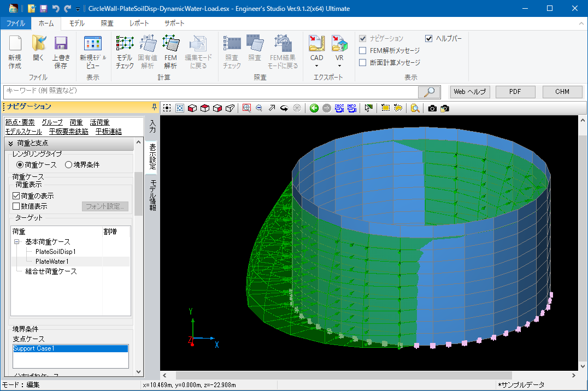Switch to the 入力 side tab
This screenshot has width=588, height=391.
pos(152,127)
